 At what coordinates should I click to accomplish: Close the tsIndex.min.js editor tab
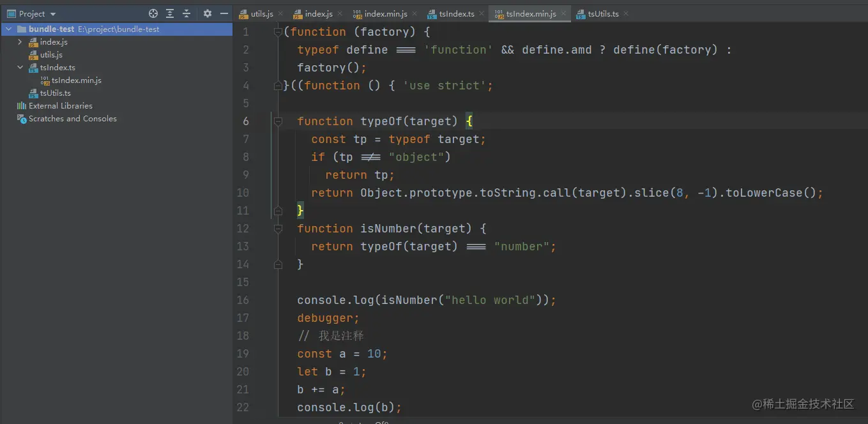click(x=563, y=14)
